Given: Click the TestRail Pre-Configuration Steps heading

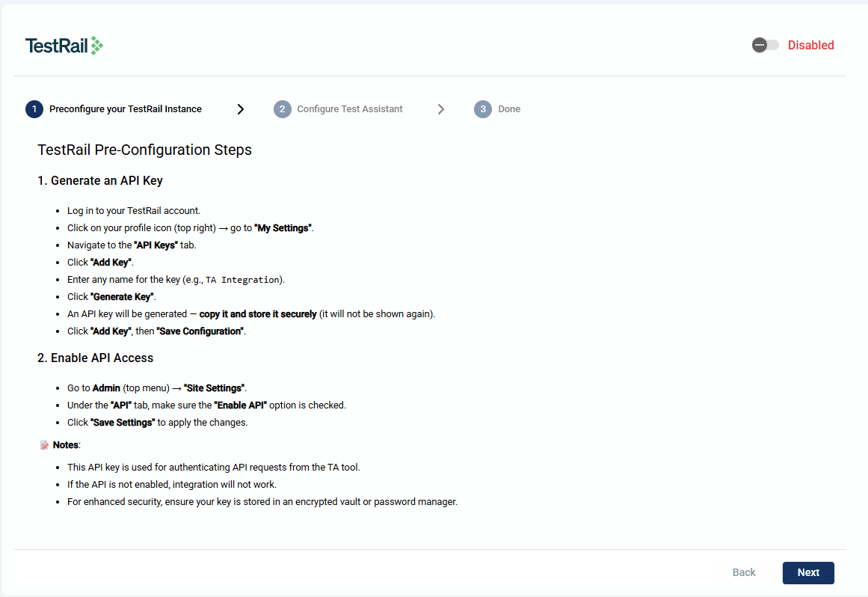Looking at the screenshot, I should click(x=144, y=150).
